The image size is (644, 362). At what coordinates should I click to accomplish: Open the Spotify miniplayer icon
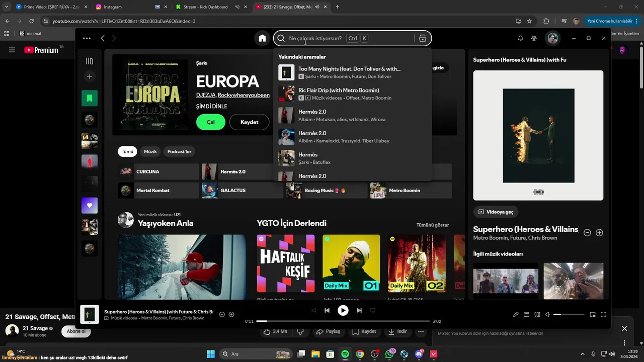[x=593, y=314]
